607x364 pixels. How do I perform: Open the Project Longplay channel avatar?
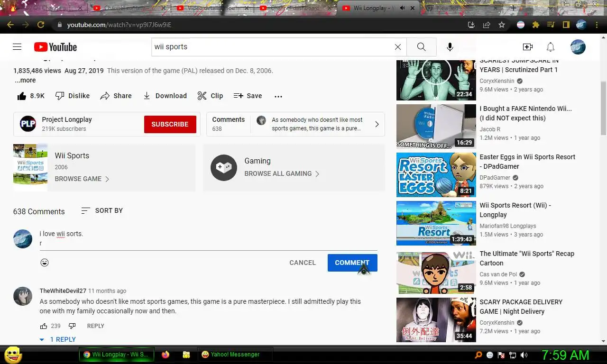(x=28, y=124)
